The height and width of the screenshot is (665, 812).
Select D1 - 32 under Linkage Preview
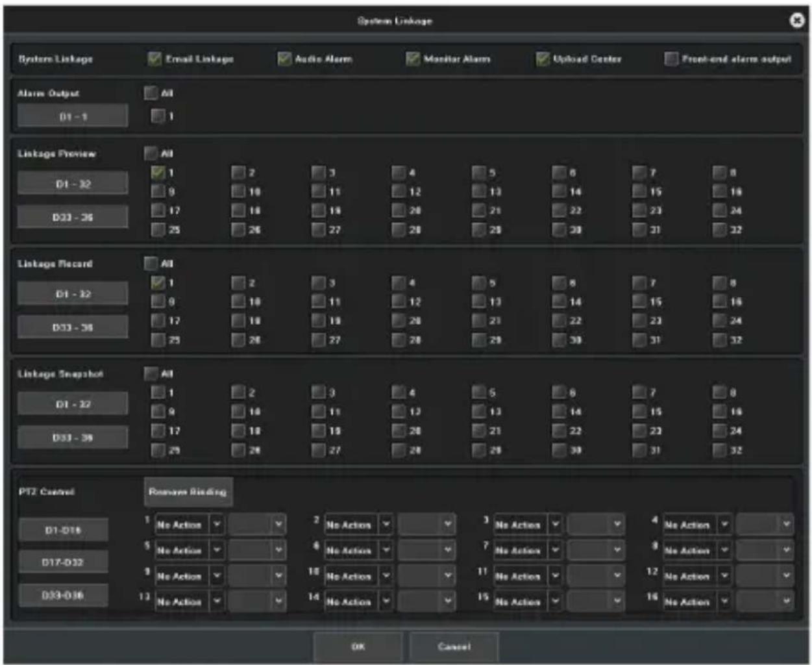click(73, 184)
